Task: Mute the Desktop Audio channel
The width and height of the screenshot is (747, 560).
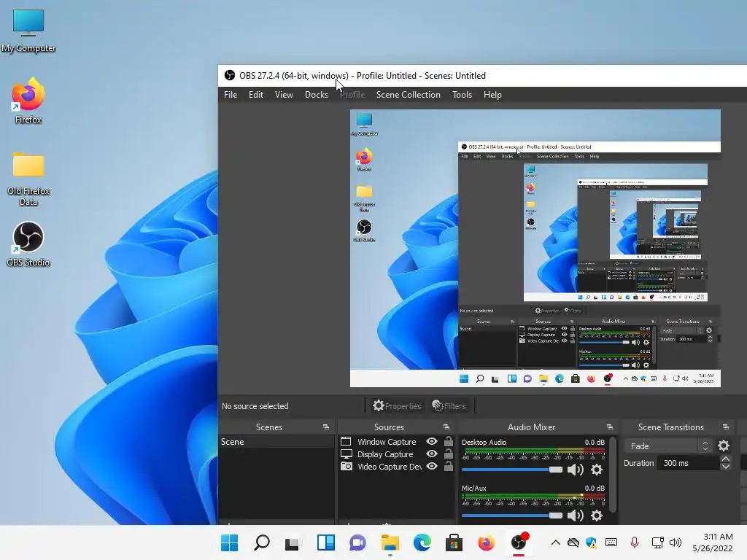Action: point(576,470)
